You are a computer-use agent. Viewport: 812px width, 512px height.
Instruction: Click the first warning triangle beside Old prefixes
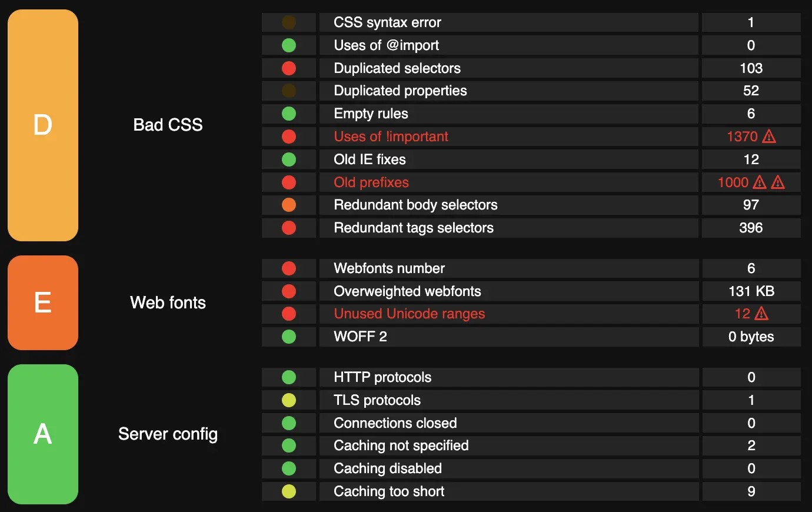click(x=760, y=182)
